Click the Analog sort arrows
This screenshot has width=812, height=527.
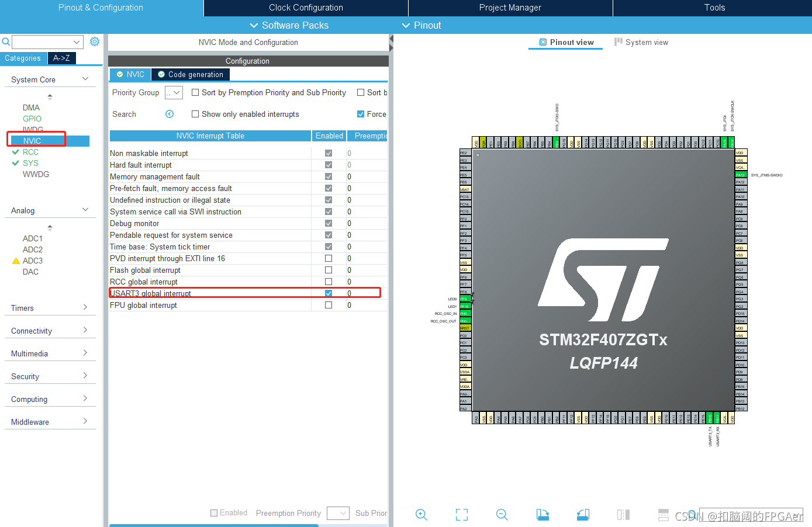click(x=50, y=227)
